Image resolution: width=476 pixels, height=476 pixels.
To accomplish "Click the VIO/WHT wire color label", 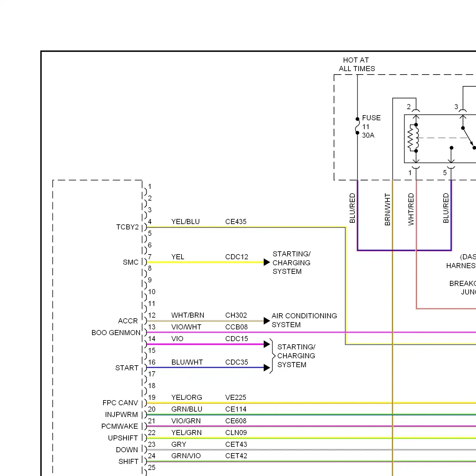I will click(x=186, y=327).
